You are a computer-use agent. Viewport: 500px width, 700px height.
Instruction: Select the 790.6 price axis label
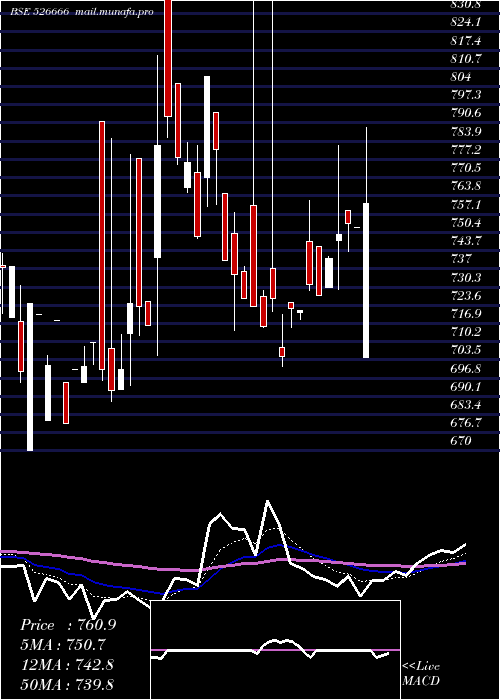coord(466,113)
